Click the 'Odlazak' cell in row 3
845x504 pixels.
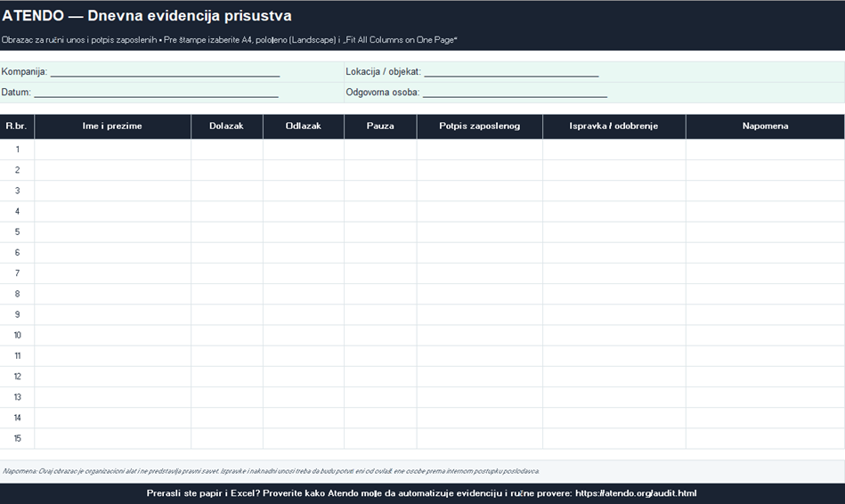click(x=304, y=191)
